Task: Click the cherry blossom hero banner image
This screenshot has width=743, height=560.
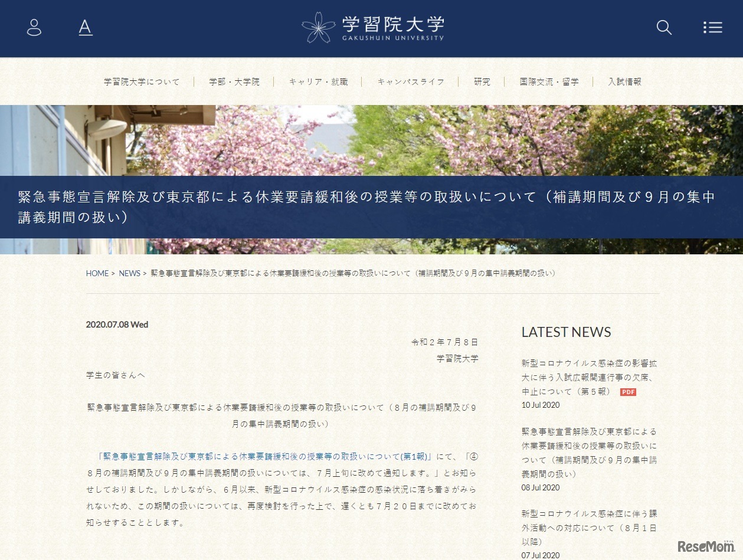Action: (372, 136)
